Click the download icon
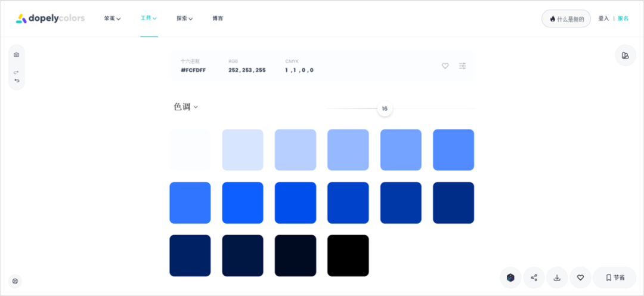Screen dimensions: 644x296 tap(557, 277)
